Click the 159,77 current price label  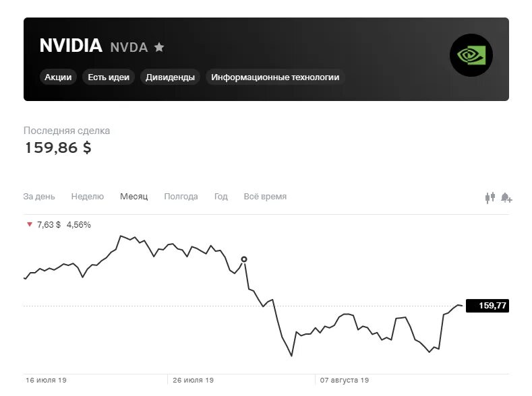coord(487,306)
